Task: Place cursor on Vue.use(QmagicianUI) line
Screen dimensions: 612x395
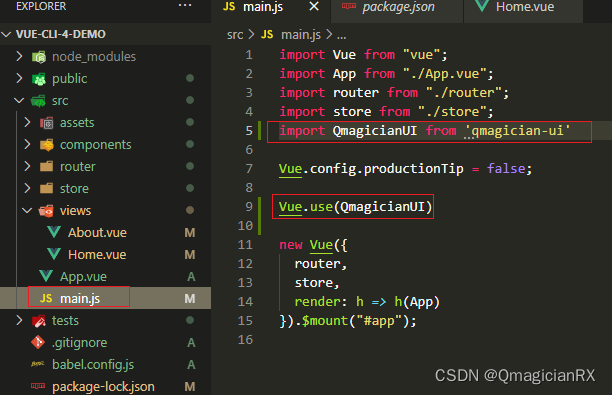Action: [x=356, y=206]
